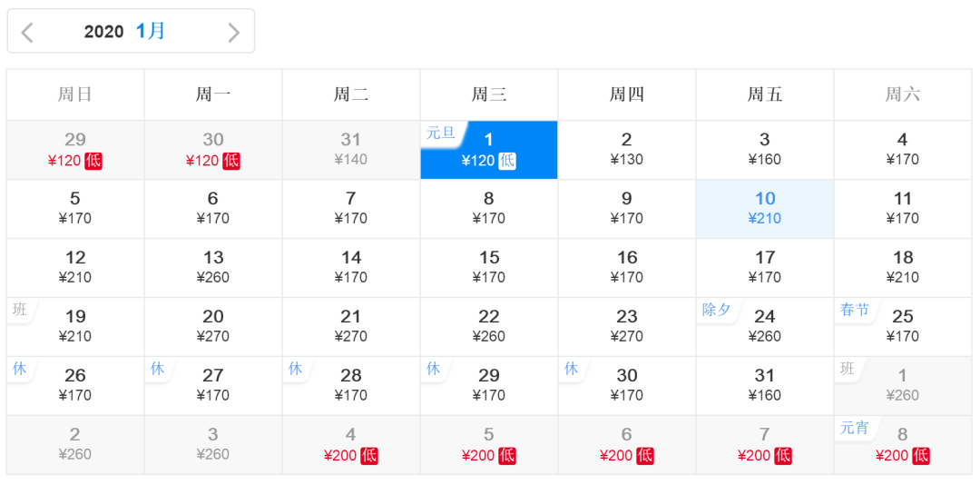This screenshot has width=980, height=485.
Task: Select December 31 priced ¥140
Action: [351, 150]
